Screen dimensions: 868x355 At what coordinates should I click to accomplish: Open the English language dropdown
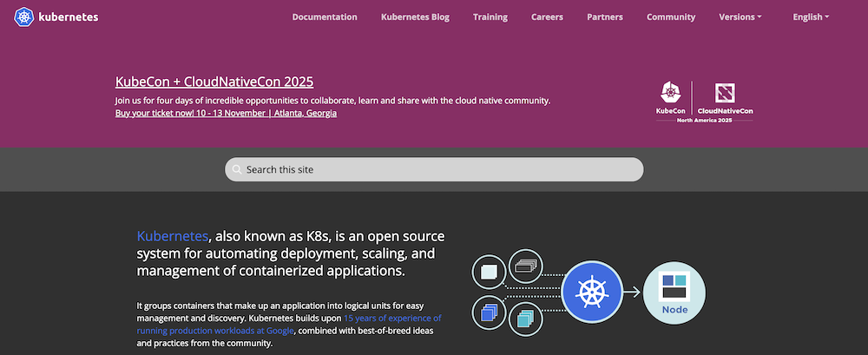(811, 16)
